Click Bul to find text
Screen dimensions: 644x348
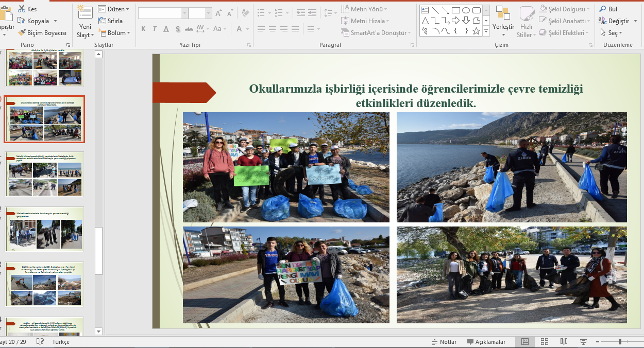[608, 9]
